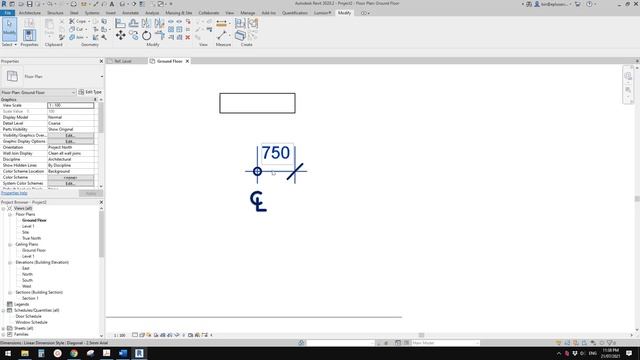Viewport: 640px width, 360px height.
Task: Activate Mirror Pick Axis tool
Action: [x=146, y=23]
